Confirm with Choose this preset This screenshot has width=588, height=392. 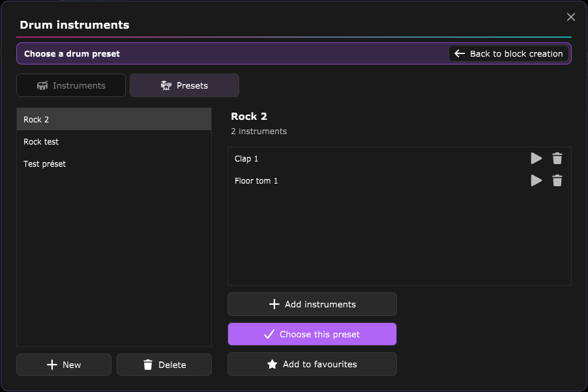(312, 334)
